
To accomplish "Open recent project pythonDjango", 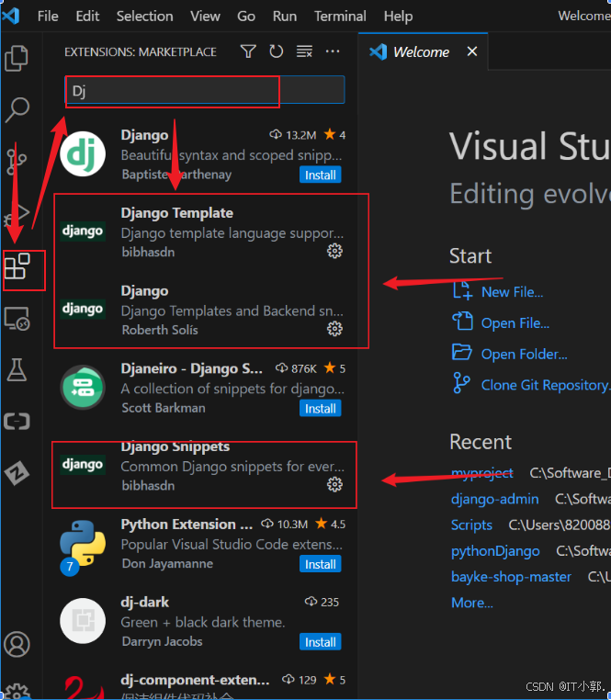I will [495, 551].
